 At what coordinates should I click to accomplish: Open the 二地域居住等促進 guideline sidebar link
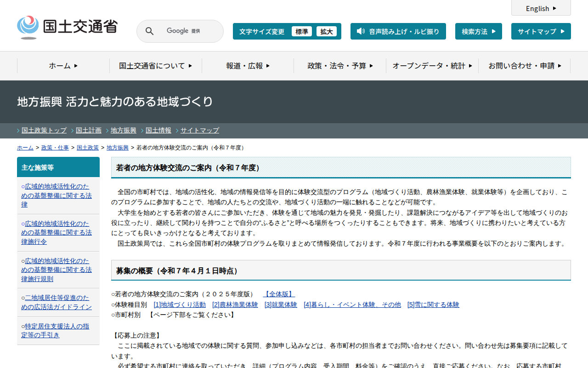pos(58,302)
